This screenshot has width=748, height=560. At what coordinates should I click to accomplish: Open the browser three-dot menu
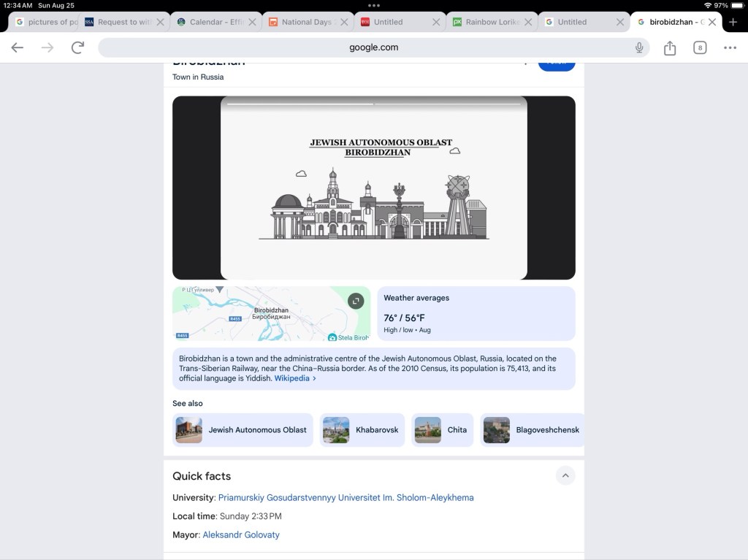point(730,47)
